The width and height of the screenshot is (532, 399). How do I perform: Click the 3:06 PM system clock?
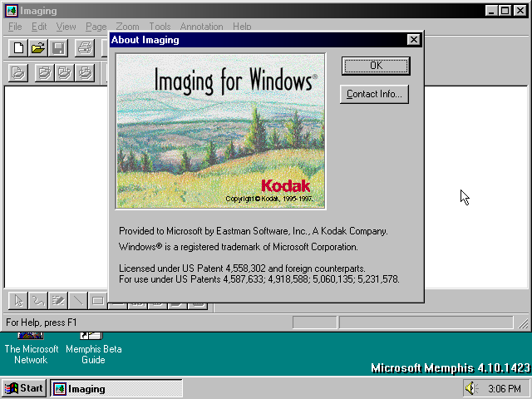[x=505, y=388]
